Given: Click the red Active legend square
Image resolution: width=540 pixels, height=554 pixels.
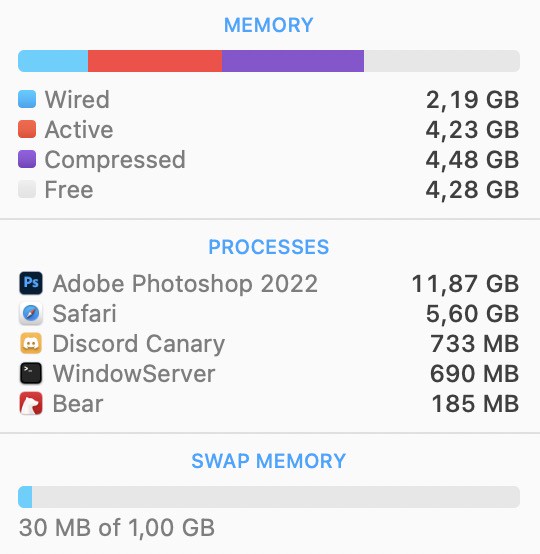Looking at the screenshot, I should (x=27, y=129).
